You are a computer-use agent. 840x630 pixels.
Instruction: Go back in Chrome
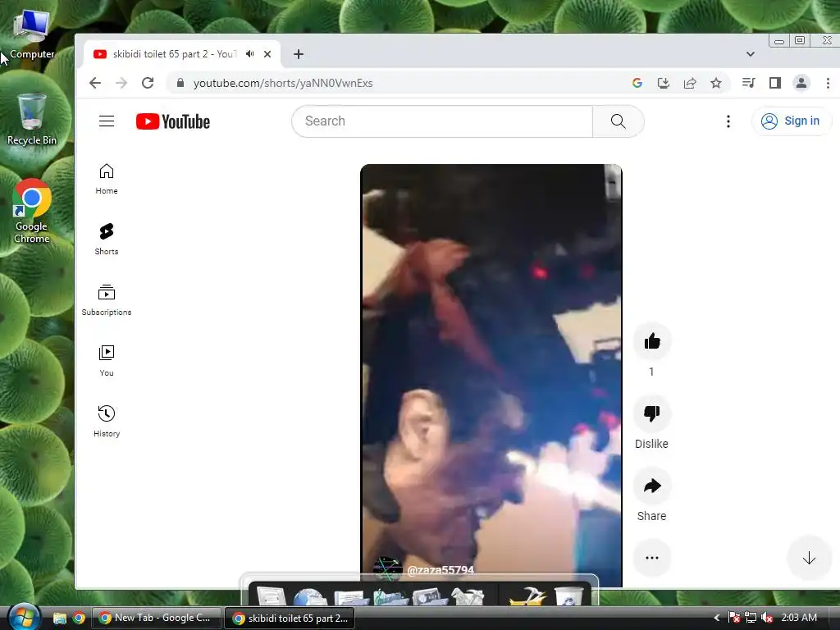coord(95,83)
